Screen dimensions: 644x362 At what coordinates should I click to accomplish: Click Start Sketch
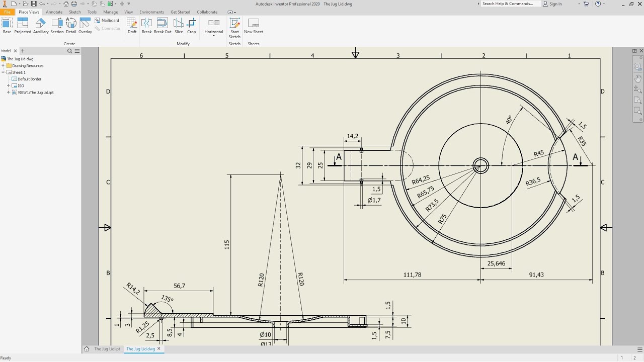coord(234,28)
